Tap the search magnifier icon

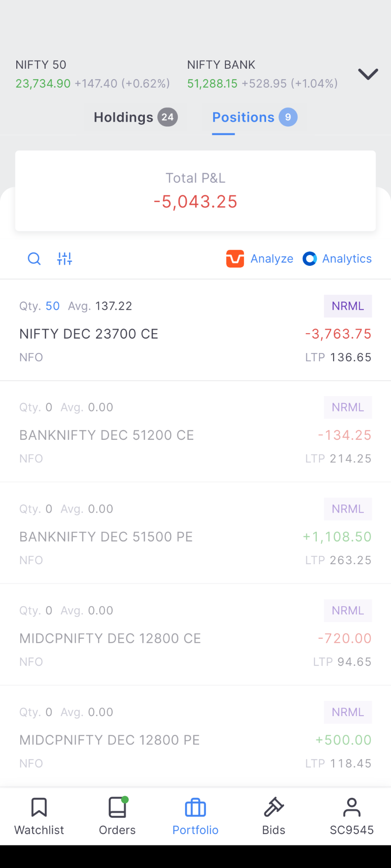(x=34, y=259)
